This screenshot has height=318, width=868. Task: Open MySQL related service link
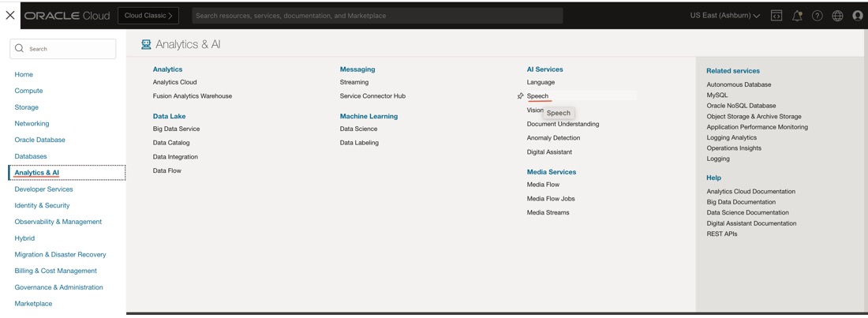tap(717, 95)
